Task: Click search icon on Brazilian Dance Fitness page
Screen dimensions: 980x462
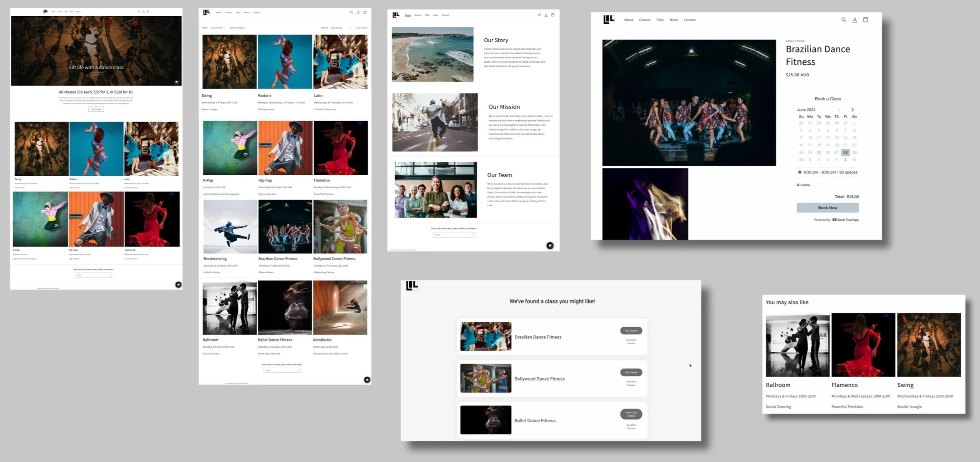Action: pyautogui.click(x=844, y=20)
